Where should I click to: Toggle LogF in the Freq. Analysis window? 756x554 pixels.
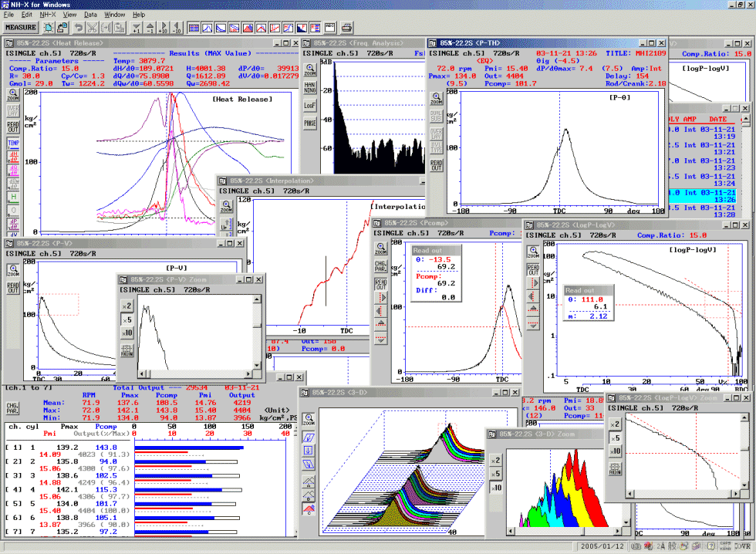pos(310,105)
